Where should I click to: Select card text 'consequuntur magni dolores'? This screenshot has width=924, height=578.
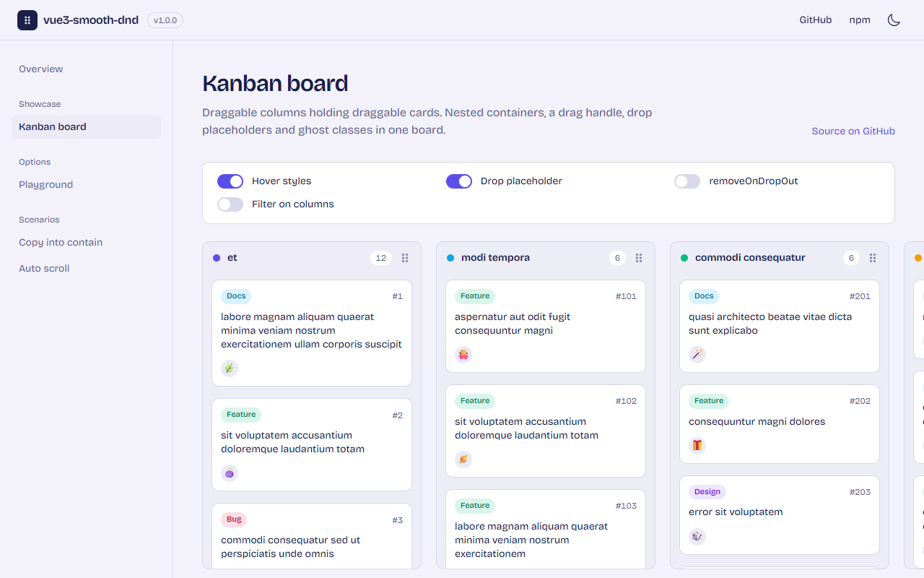point(757,422)
